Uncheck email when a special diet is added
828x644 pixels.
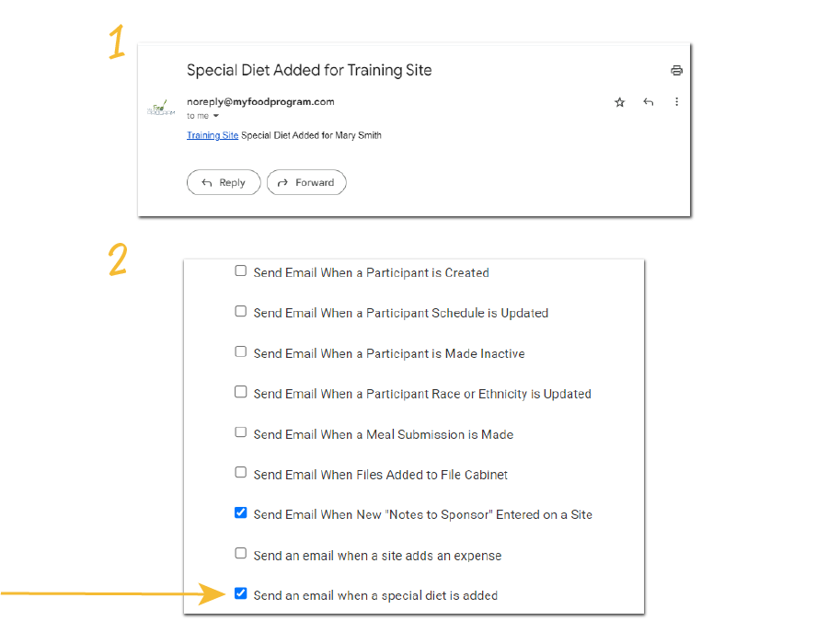pyautogui.click(x=241, y=593)
